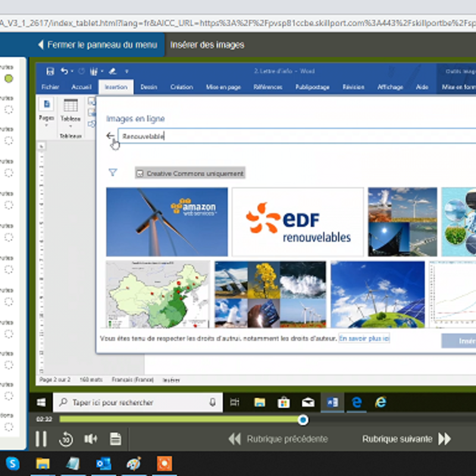476x476 pixels.
Task: Open the Tableau insert table button
Action: point(70,113)
